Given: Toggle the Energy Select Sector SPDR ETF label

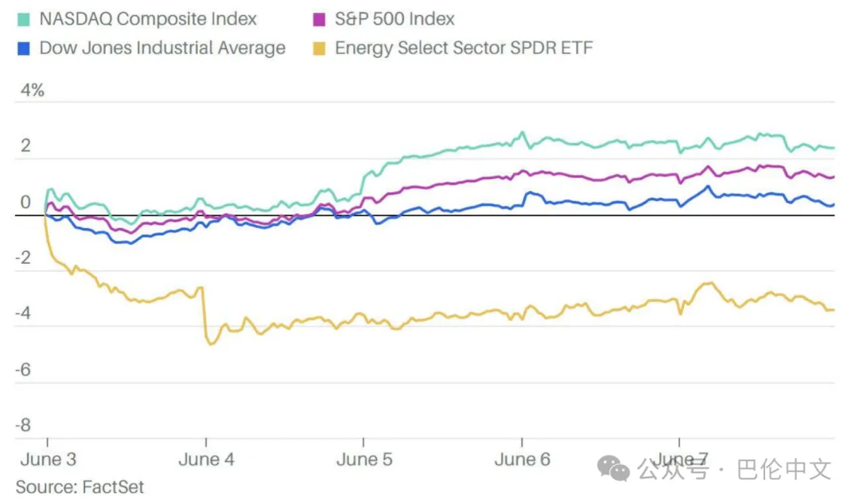Looking at the screenshot, I should click(464, 48).
